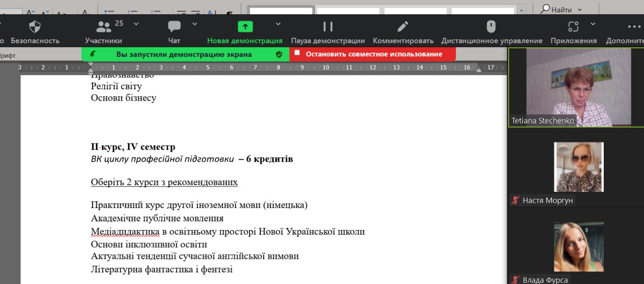Select Настя Моргун's profile picture

579,167
